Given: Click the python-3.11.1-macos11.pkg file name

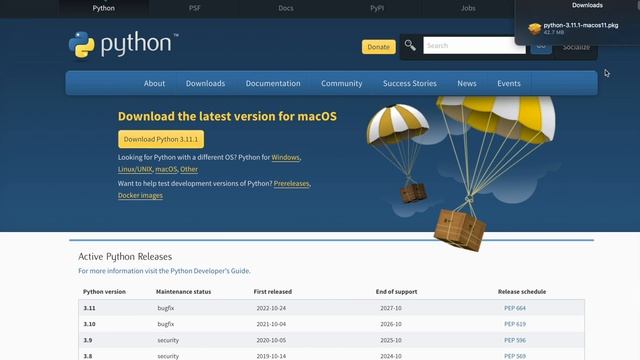Looking at the screenshot, I should click(581, 25).
